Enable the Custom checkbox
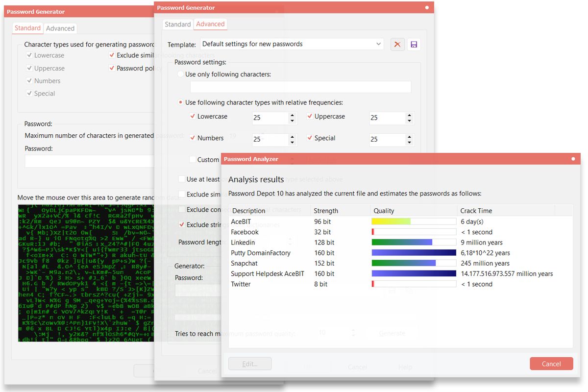 coord(193,160)
